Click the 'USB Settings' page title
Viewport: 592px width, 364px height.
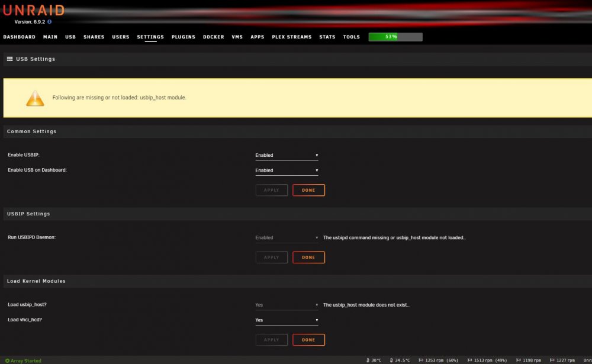tap(36, 59)
